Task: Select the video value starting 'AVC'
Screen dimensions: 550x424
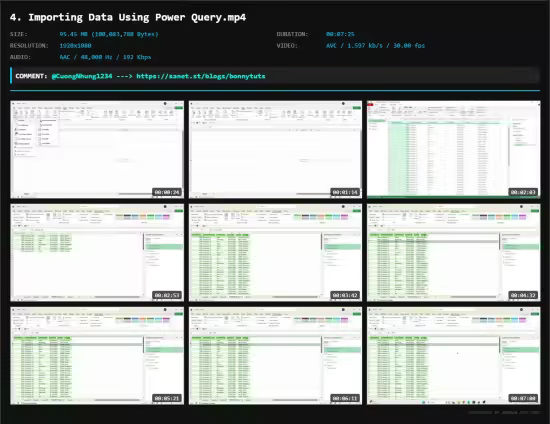Action: pos(375,46)
